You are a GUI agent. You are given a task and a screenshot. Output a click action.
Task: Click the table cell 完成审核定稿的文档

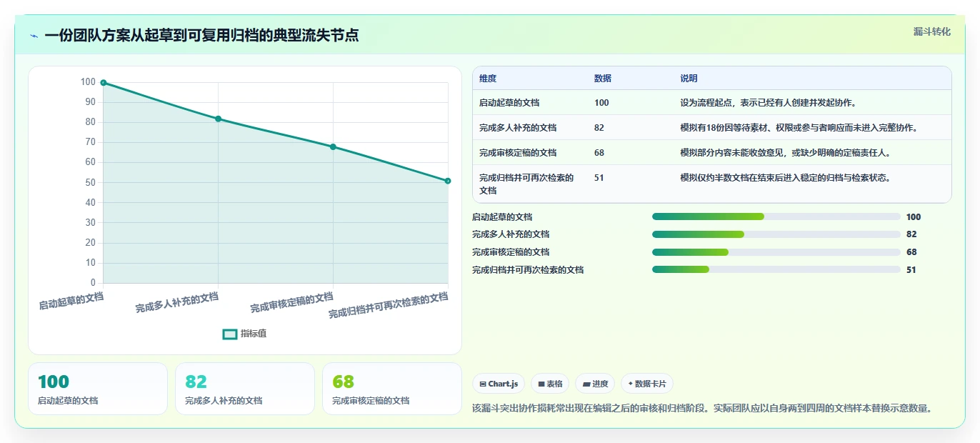(x=518, y=153)
